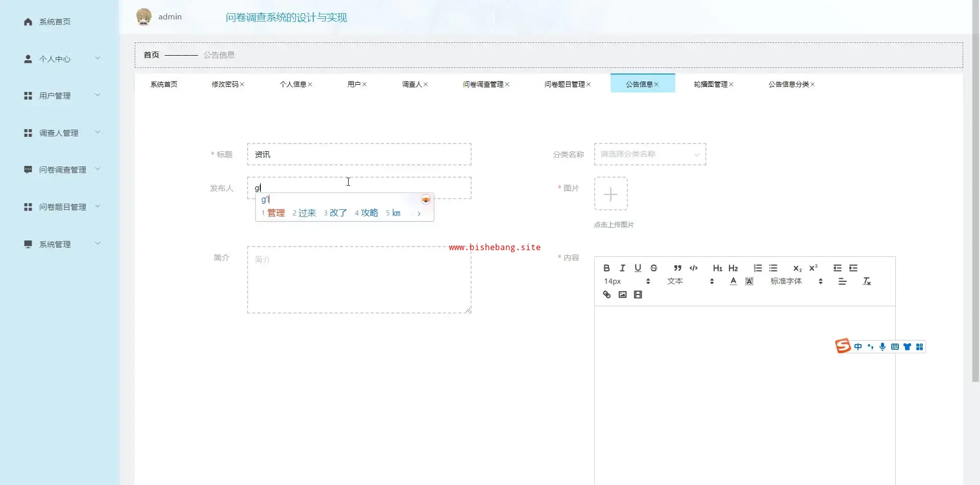Insert a video using the film icon
This screenshot has height=485, width=980.
coord(638,295)
